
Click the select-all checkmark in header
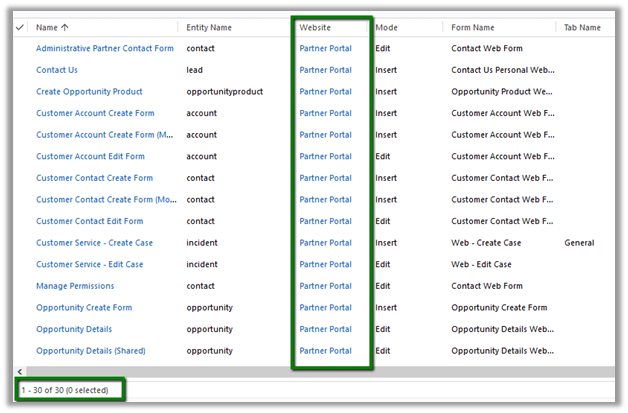[21, 27]
